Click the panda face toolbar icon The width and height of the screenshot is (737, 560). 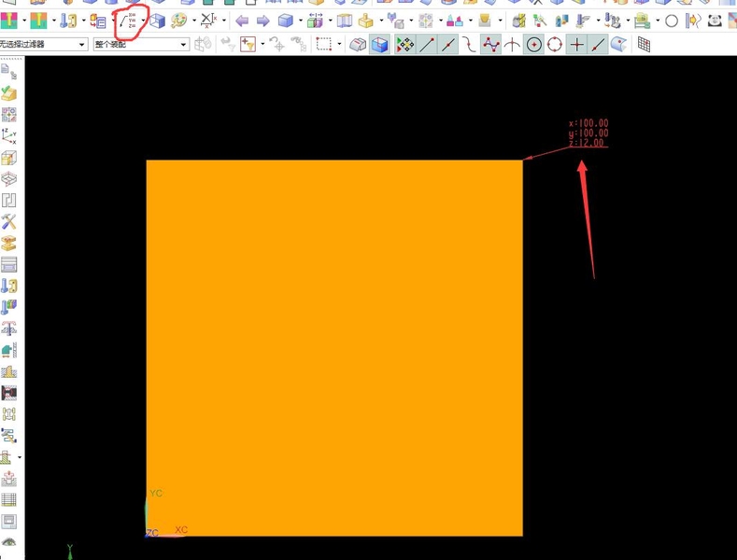[715, 21]
